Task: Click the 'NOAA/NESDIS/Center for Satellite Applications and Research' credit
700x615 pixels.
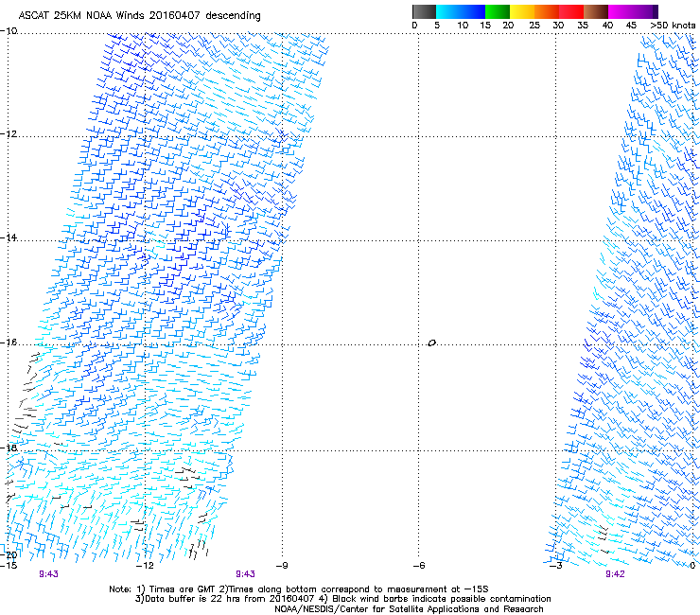Action: coord(409,609)
